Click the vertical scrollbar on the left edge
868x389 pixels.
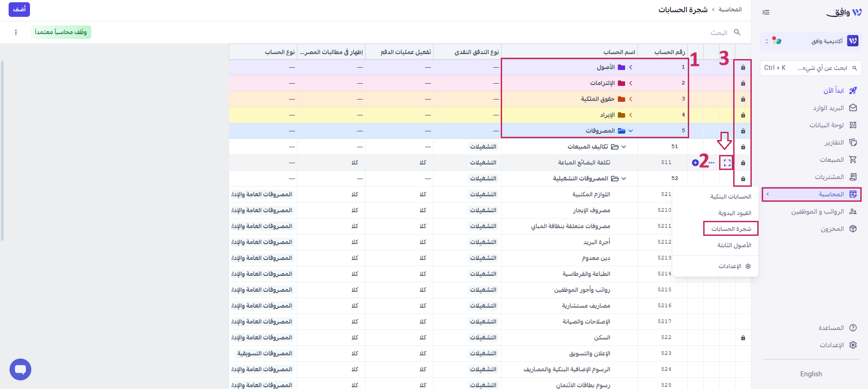pyautogui.click(x=2, y=150)
